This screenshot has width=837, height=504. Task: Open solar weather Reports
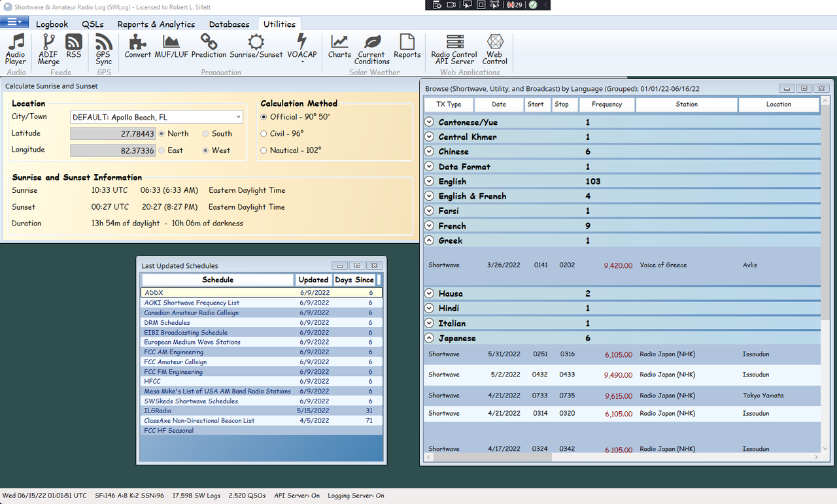click(x=407, y=46)
